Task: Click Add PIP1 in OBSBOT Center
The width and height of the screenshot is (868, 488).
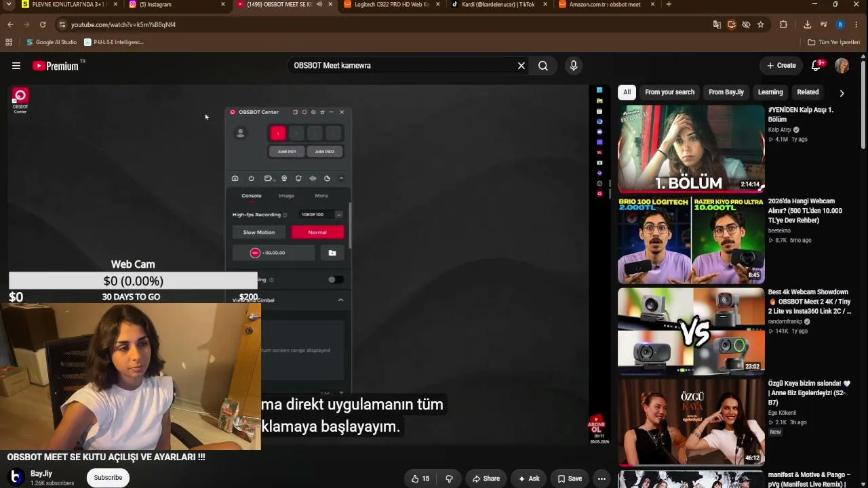Action: click(x=287, y=152)
